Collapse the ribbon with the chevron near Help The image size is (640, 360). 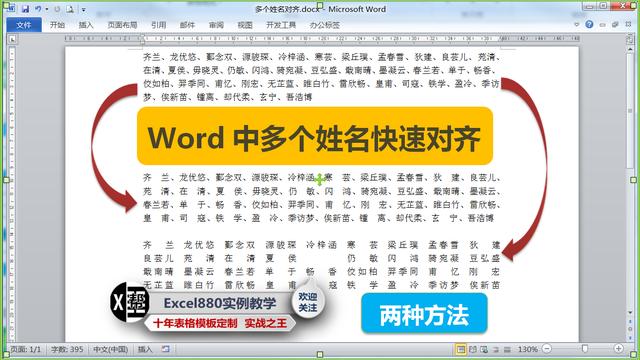[576, 24]
